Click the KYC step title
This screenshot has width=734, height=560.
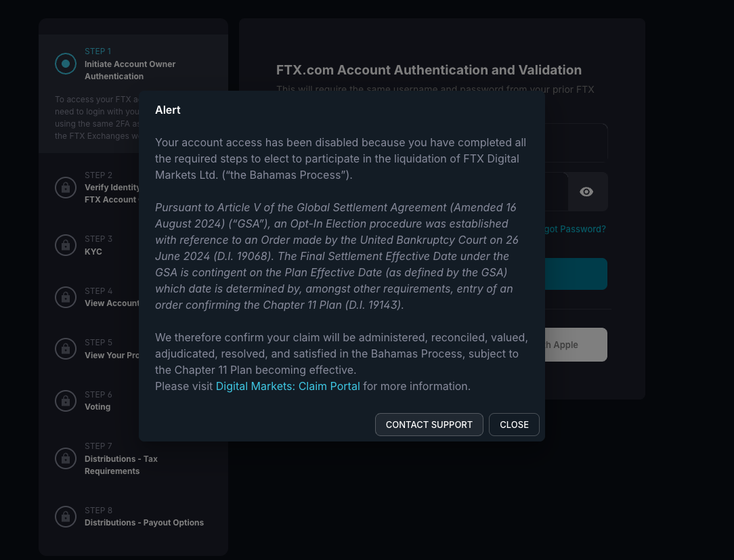tap(93, 251)
